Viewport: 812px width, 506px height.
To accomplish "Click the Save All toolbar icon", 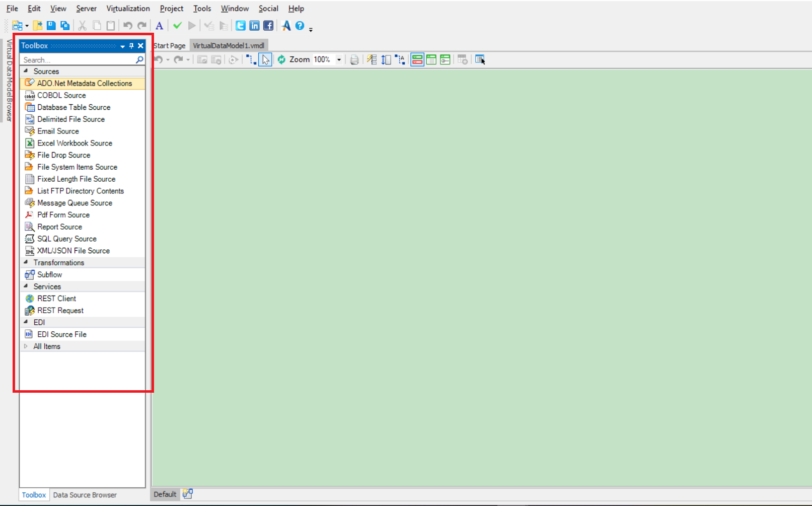I will pyautogui.click(x=65, y=26).
